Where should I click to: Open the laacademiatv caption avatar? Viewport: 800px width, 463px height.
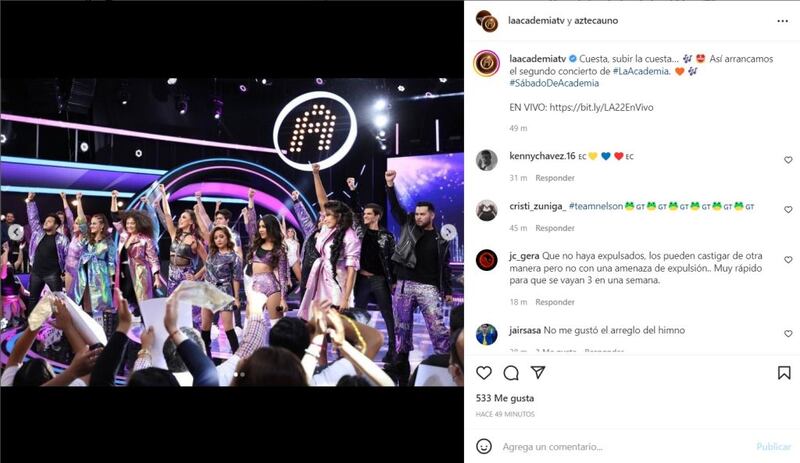[486, 64]
